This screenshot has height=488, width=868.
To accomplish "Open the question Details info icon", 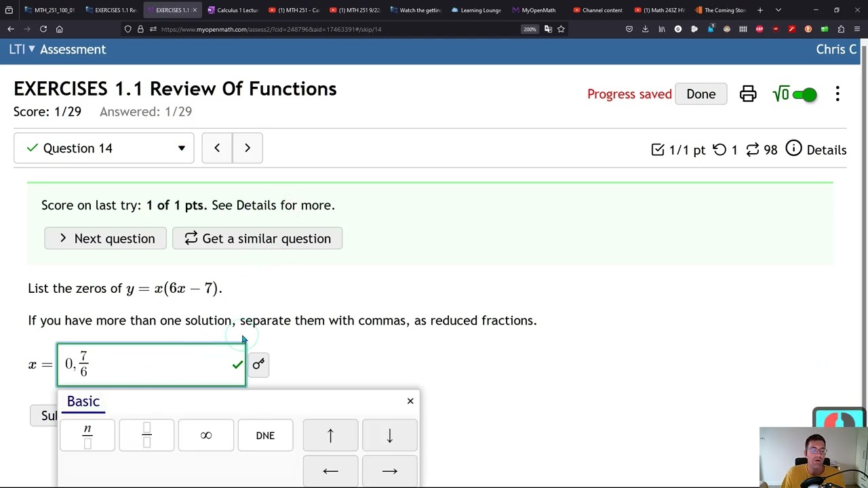I will pyautogui.click(x=793, y=148).
